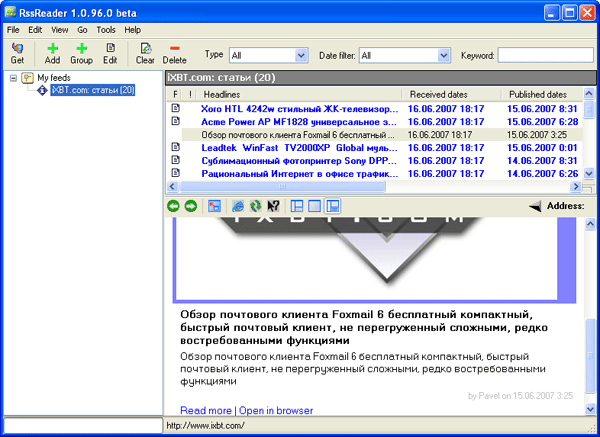Open the Edit feed toolbar button
The image size is (600, 437).
tap(110, 54)
